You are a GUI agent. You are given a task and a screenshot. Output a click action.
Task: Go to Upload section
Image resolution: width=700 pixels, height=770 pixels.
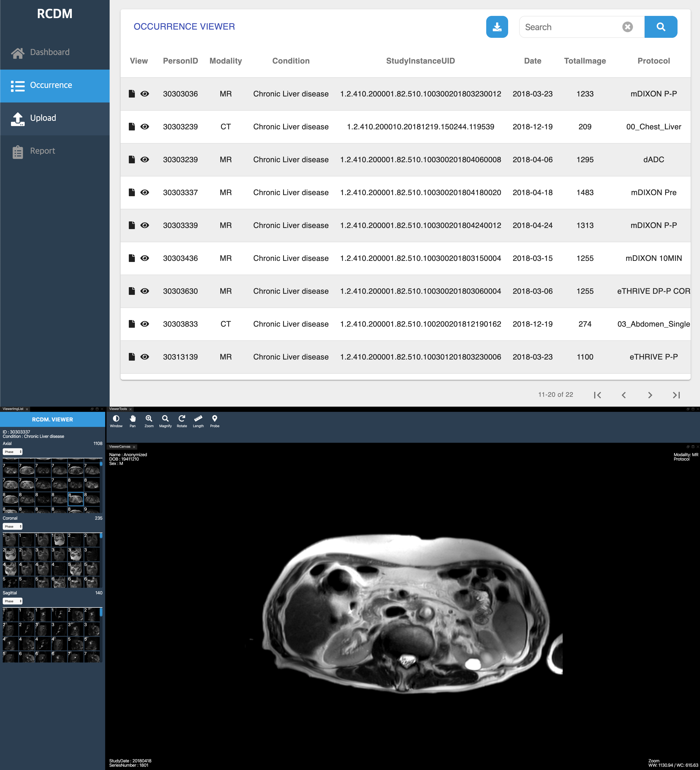[x=43, y=118]
